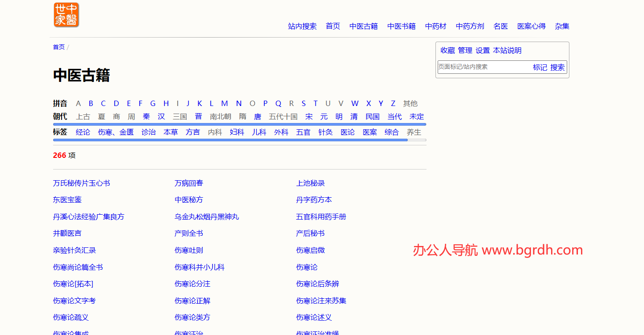Open 中药方剂 navigation link
This screenshot has height=335, width=644.
pos(470,26)
